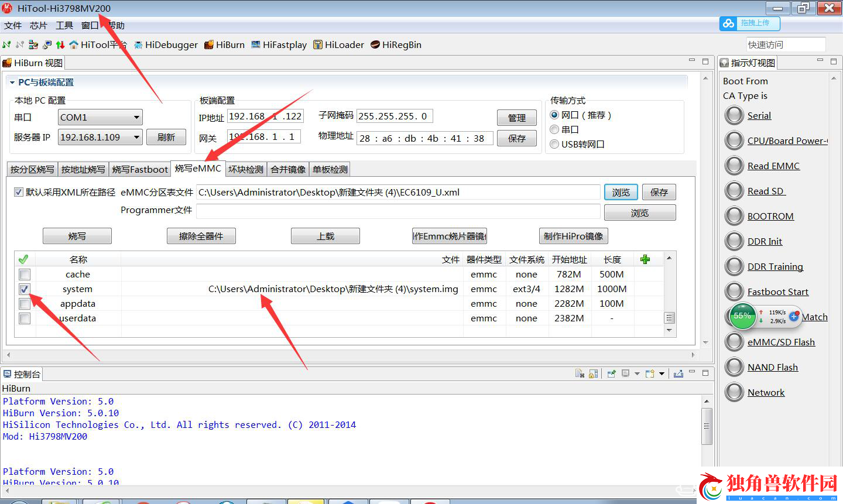This screenshot has height=504, width=843.
Task: Click 浏览 beside the eMMC partition file
Action: click(x=621, y=192)
